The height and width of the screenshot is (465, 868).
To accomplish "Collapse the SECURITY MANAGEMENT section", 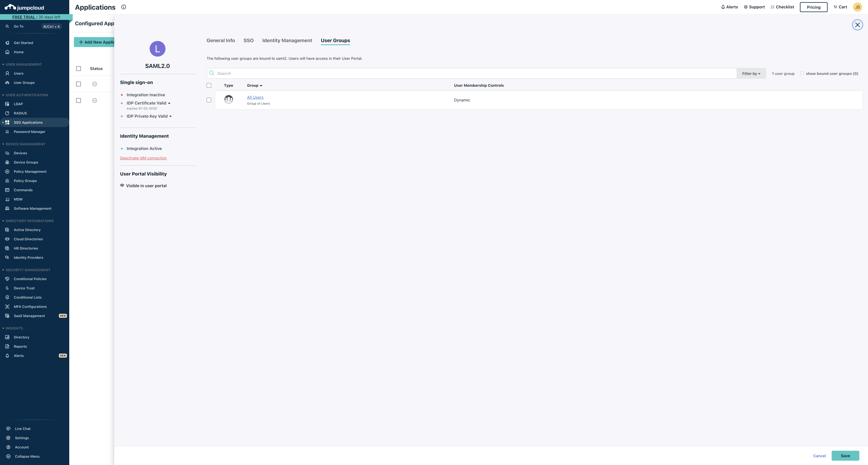I will point(26,270).
